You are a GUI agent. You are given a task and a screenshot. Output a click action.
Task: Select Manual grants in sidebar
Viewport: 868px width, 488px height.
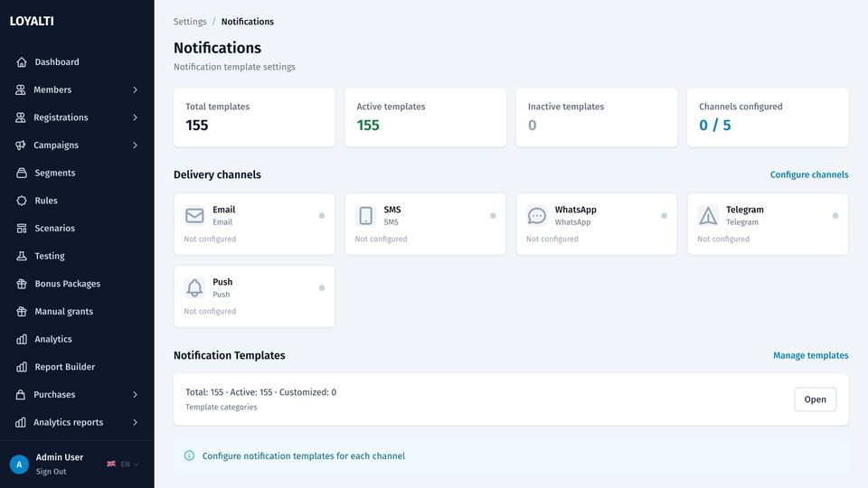pos(77,311)
